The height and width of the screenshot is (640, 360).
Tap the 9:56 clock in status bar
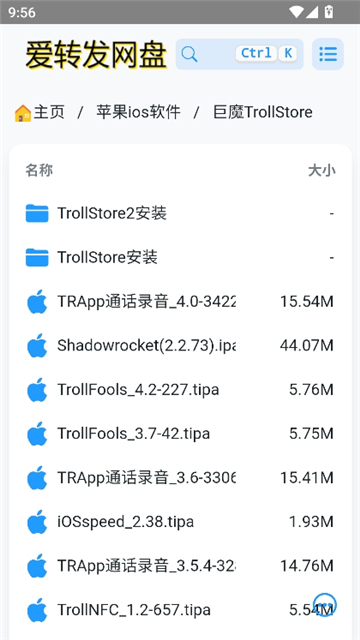22,12
